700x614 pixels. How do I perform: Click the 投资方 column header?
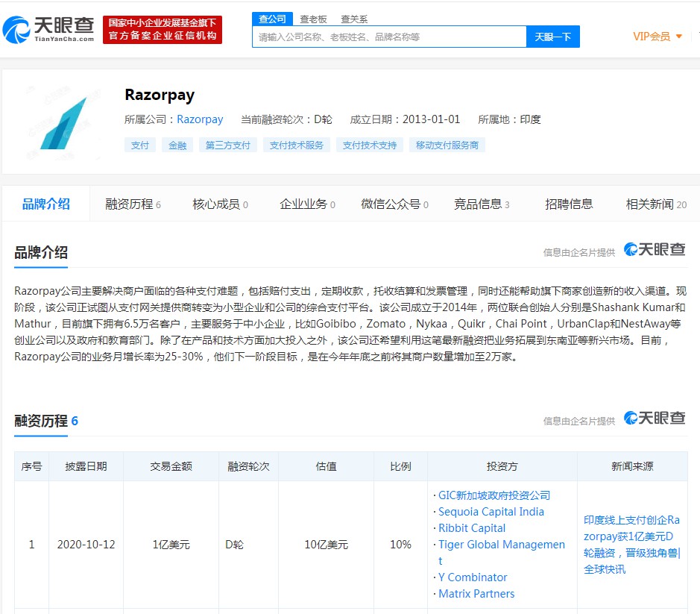(502, 466)
